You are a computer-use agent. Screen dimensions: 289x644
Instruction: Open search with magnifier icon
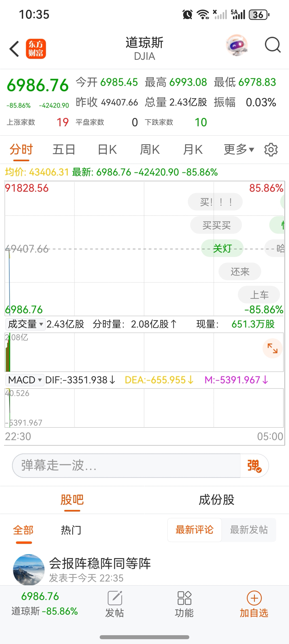point(272,45)
